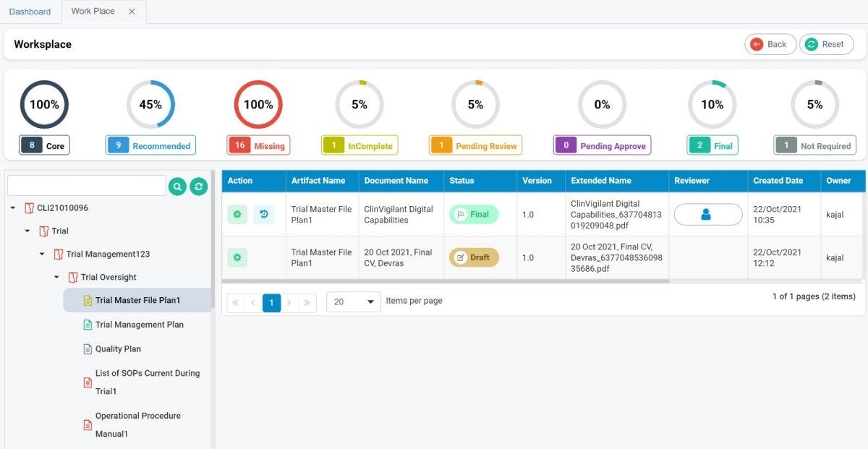
Task: Click the Back button in Workspace header
Action: [770, 44]
